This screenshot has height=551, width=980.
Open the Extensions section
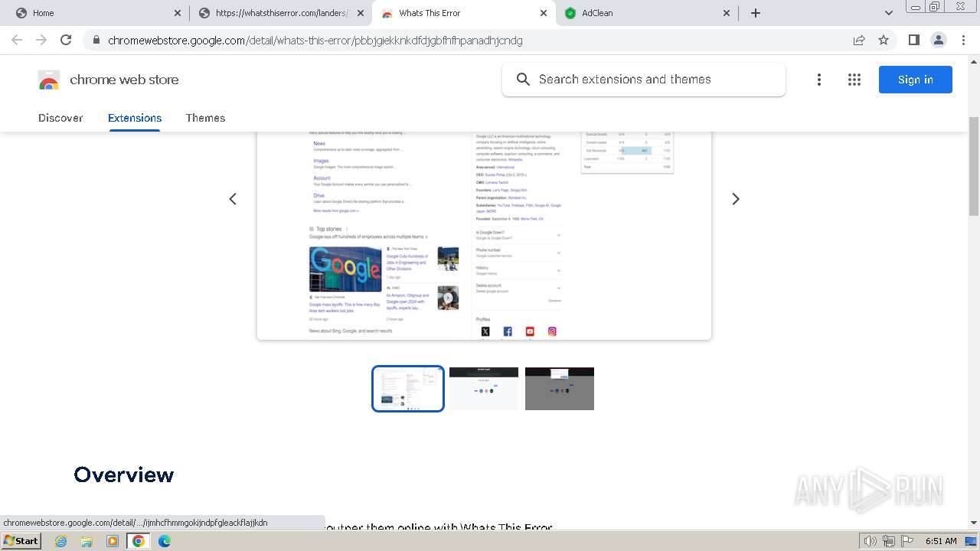pyautogui.click(x=135, y=118)
